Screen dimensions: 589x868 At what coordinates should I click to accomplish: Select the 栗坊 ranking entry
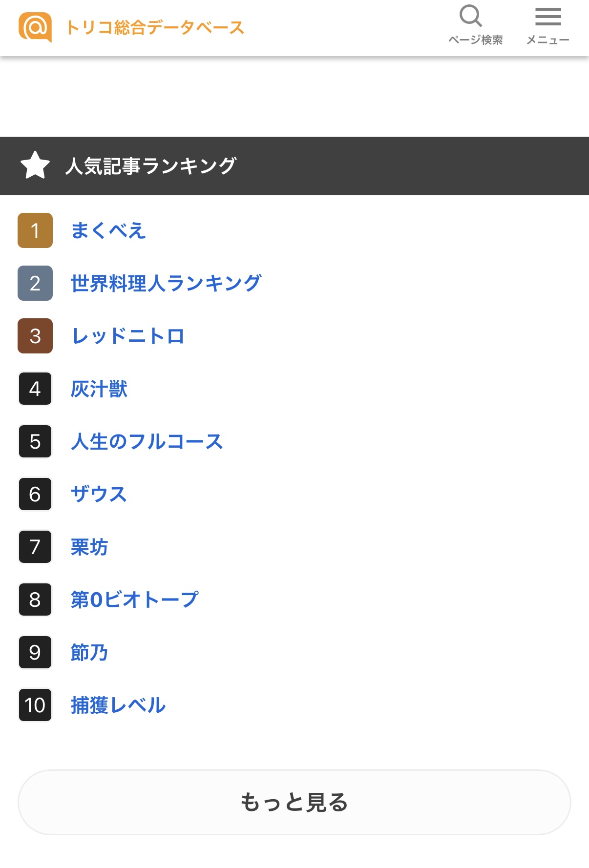click(x=89, y=547)
